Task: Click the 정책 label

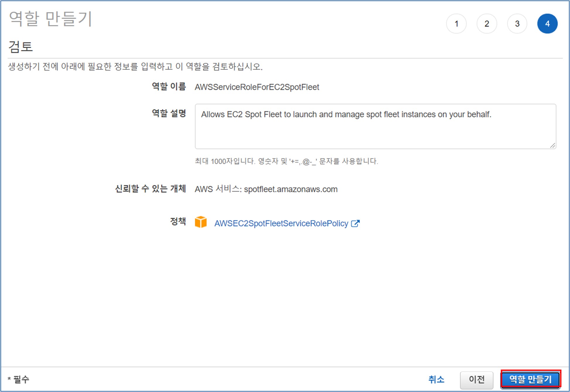Action: [178, 221]
